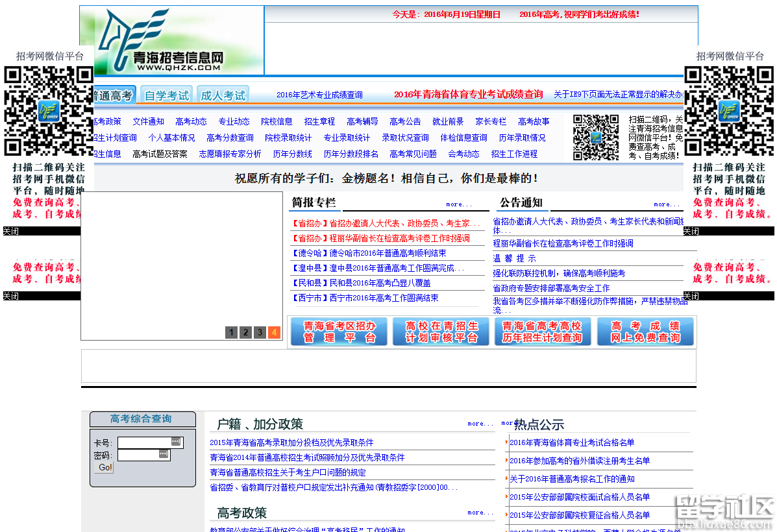Open 专业动态 navigation item

(234, 121)
